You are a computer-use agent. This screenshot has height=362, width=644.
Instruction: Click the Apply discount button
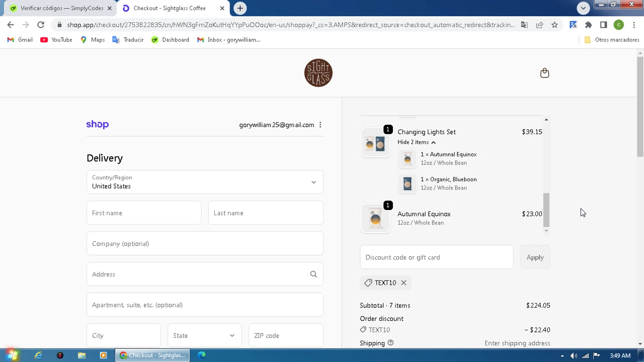[535, 257]
